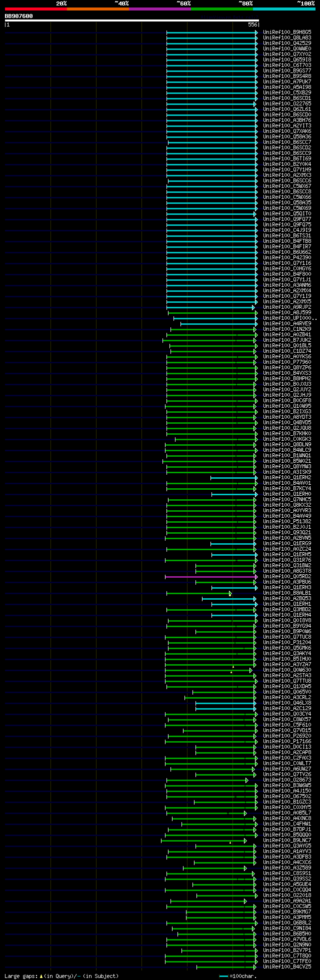Open hit UniRef100_P17166
Image resolution: width=320 pixels, height=980 pixels.
tap(287, 741)
